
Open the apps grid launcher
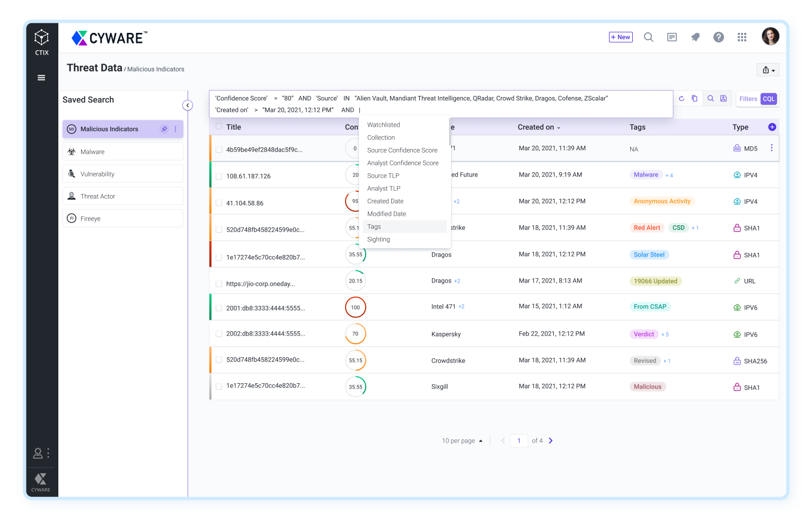(742, 37)
